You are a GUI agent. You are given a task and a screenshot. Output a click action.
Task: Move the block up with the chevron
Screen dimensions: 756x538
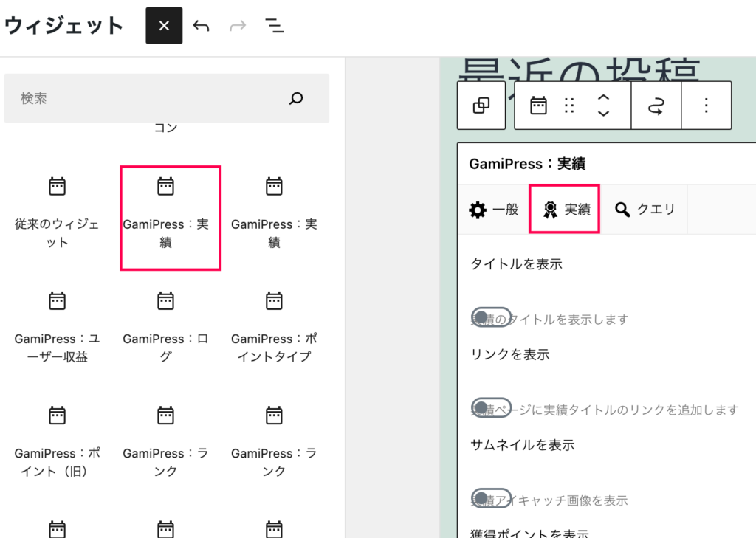click(x=604, y=97)
